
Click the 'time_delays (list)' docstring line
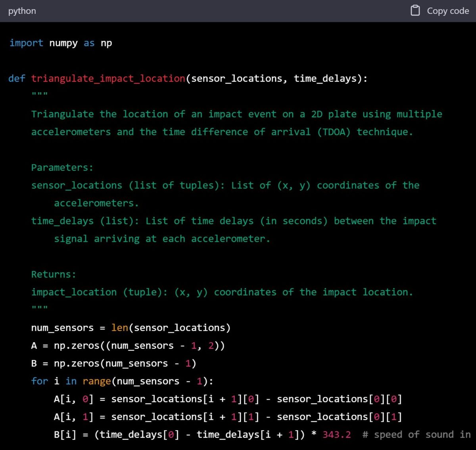click(x=234, y=221)
